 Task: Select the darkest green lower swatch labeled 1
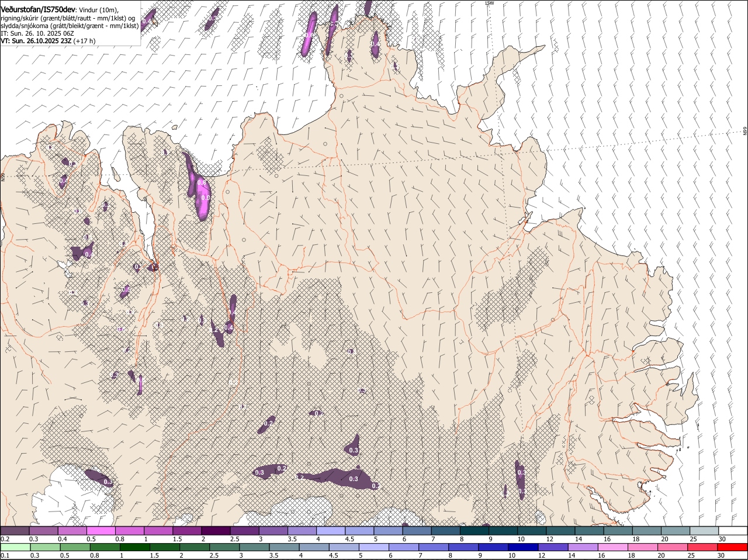(134, 548)
